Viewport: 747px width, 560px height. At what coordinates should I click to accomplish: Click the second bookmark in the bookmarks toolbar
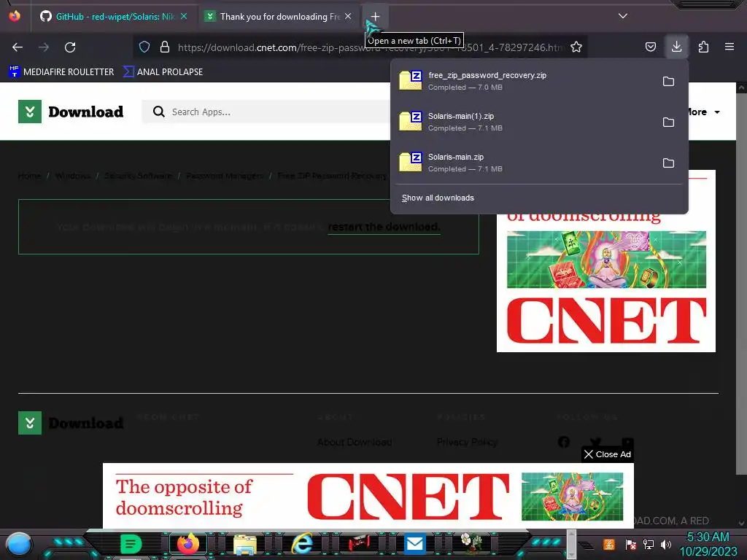pyautogui.click(x=163, y=72)
